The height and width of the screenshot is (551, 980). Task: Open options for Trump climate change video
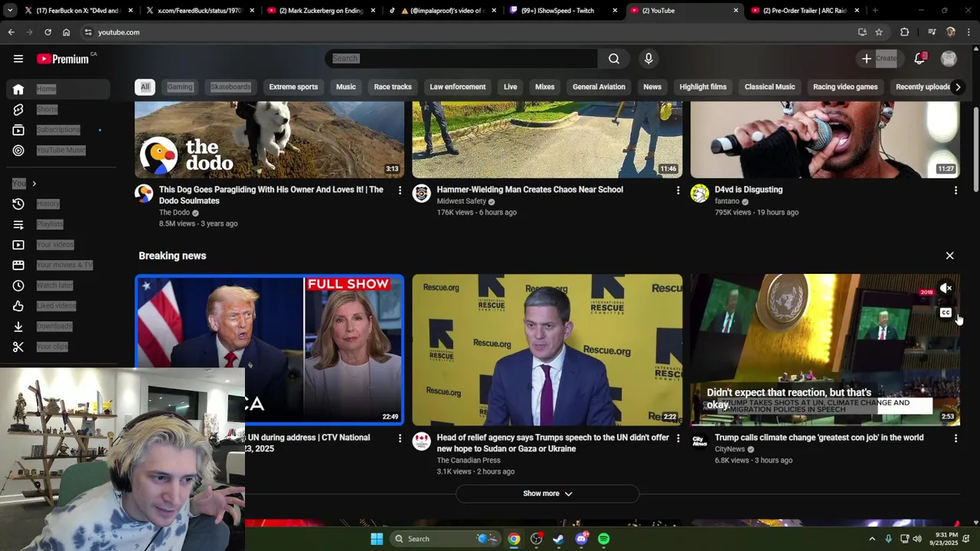point(955,438)
